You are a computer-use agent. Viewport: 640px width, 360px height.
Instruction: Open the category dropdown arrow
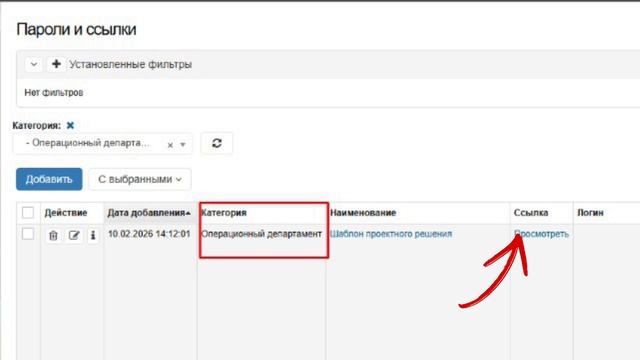point(183,144)
